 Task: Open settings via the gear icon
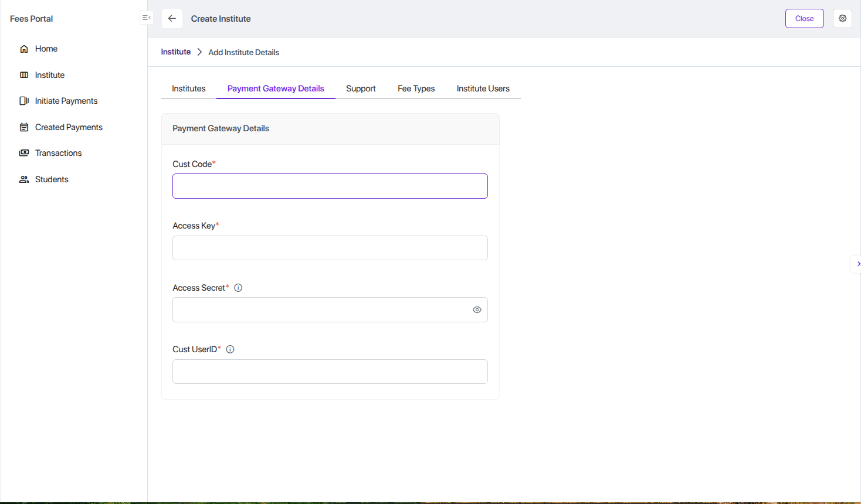pos(842,18)
